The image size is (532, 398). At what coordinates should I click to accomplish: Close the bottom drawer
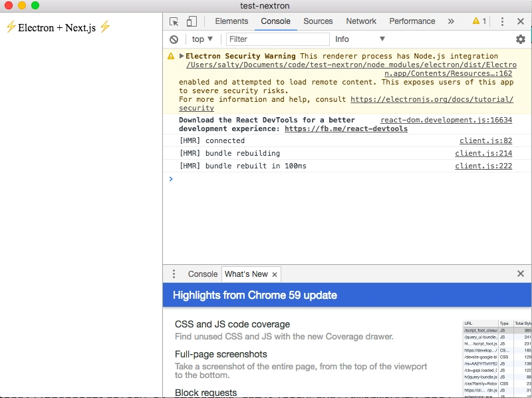521,274
